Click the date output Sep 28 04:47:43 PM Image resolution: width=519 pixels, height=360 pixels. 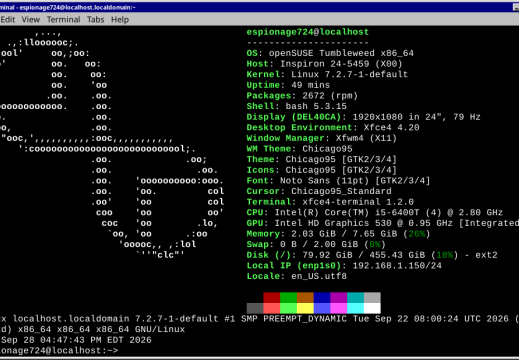click(x=76, y=340)
